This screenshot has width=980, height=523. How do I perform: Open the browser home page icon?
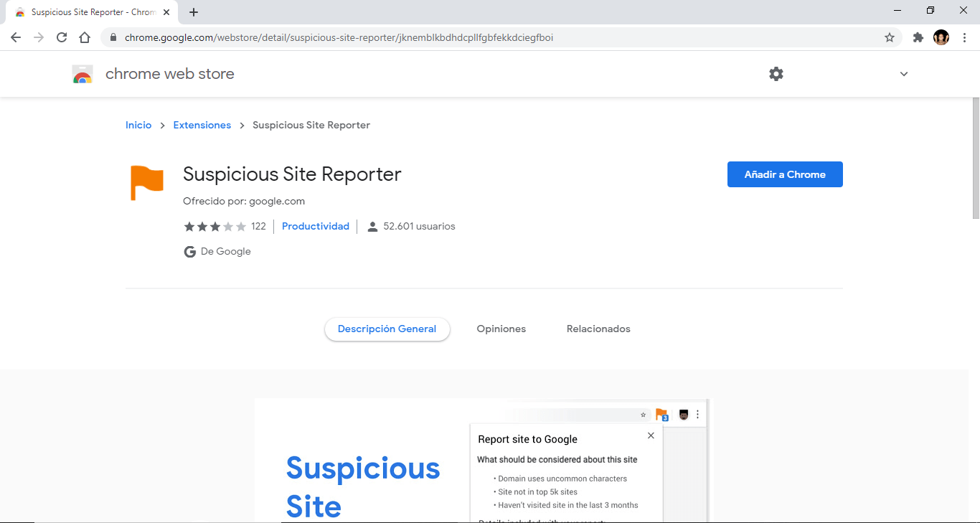coord(85,37)
